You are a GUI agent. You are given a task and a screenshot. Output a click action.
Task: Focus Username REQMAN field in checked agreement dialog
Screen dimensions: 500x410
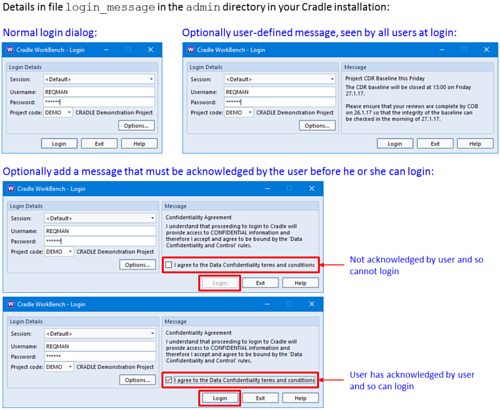pyautogui.click(x=100, y=346)
